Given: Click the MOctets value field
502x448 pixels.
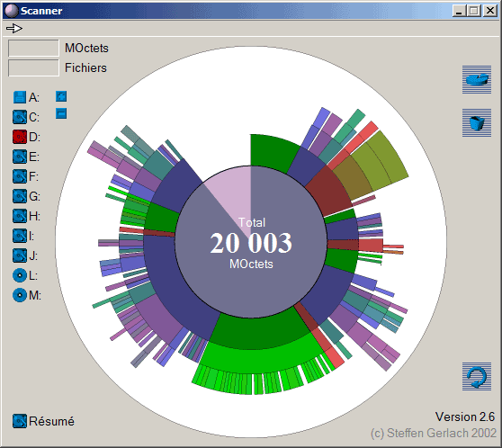Looking at the screenshot, I should (x=33, y=48).
